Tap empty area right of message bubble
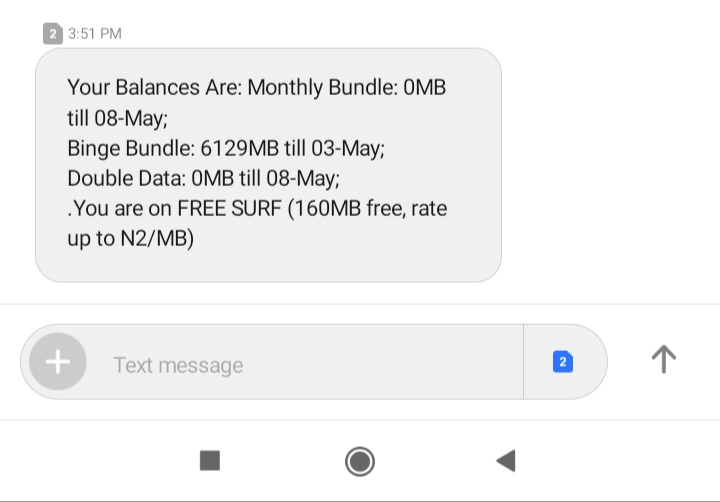 click(x=611, y=165)
